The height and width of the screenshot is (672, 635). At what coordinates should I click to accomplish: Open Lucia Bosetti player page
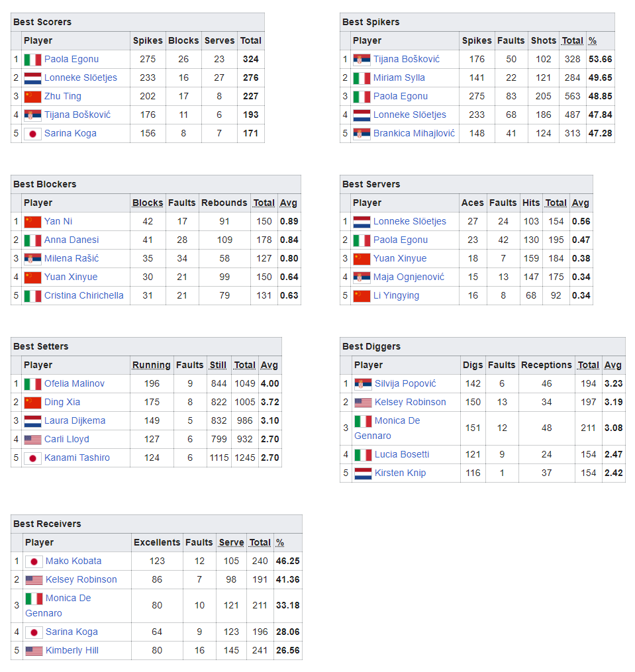coord(402,454)
